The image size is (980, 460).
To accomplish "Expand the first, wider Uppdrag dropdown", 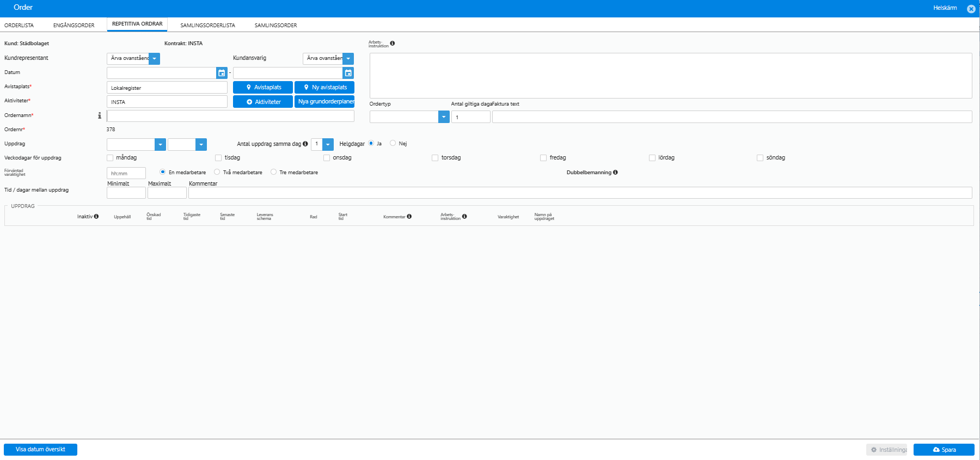I will (160, 144).
